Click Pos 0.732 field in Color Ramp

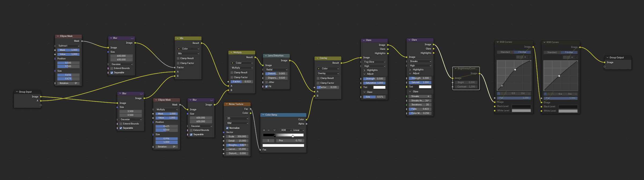coord(290,141)
